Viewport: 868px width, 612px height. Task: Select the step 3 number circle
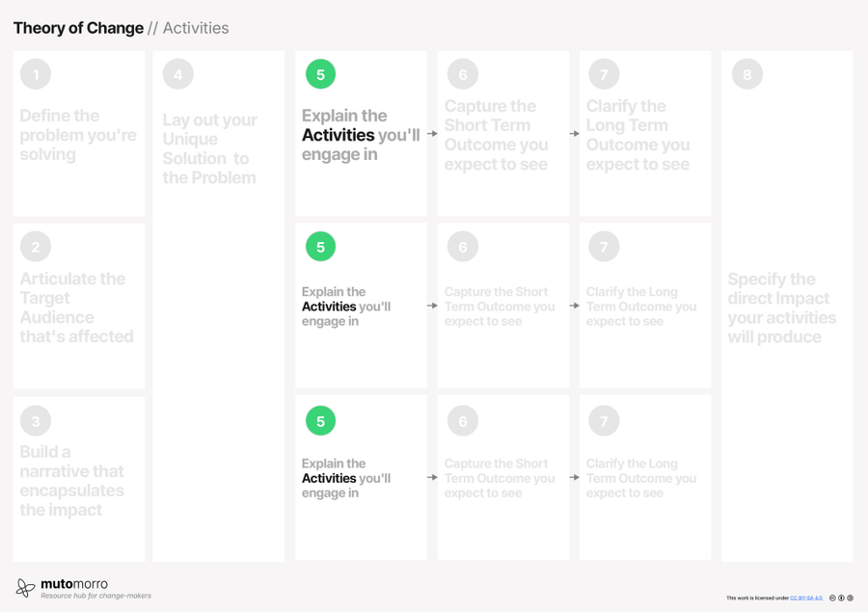click(36, 421)
